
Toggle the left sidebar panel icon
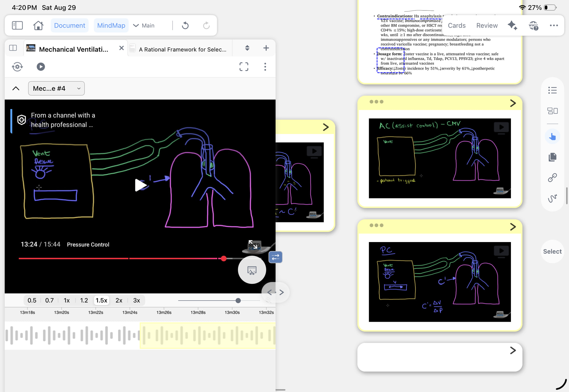click(17, 25)
